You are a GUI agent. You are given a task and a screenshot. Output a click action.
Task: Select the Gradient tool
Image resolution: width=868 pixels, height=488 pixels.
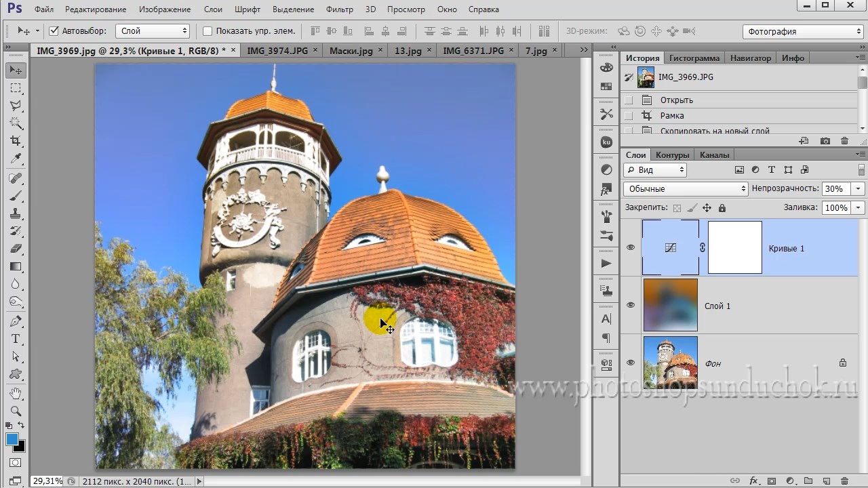[16, 266]
